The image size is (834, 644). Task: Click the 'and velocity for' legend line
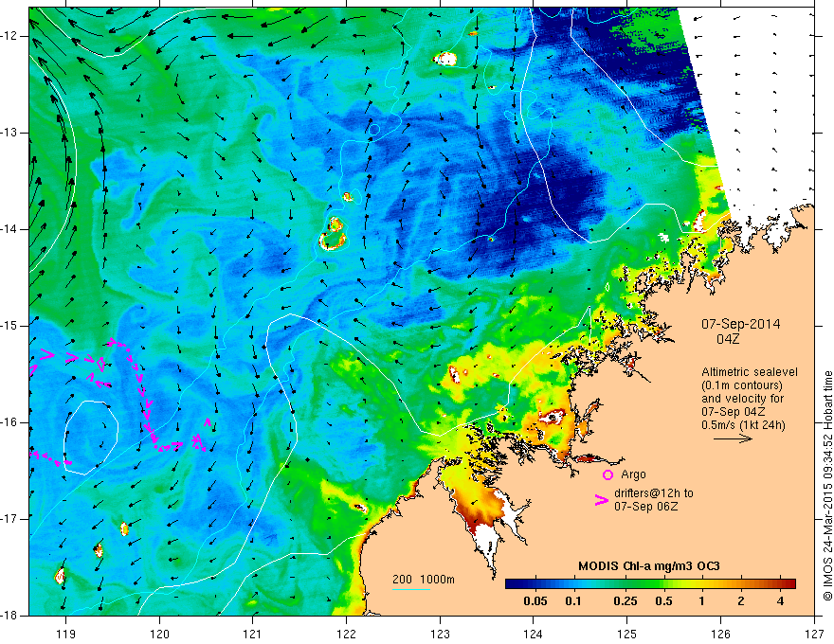(x=742, y=398)
